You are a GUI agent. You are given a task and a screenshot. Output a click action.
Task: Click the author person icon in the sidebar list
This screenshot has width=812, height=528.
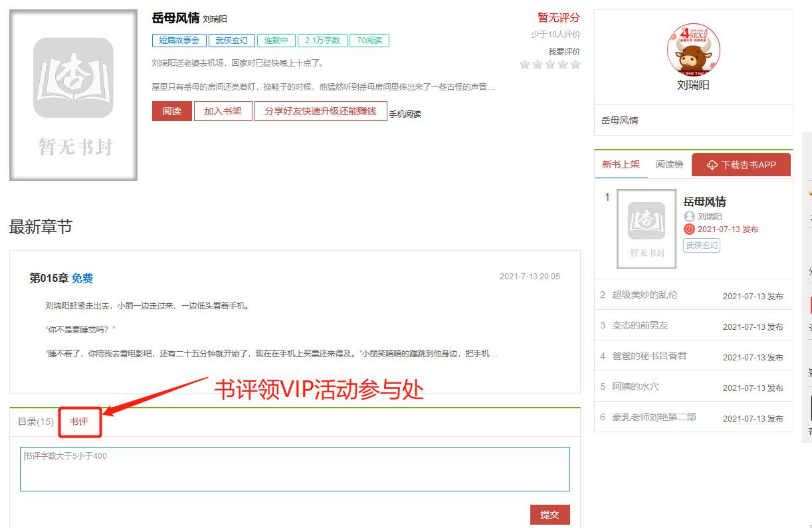coord(689,217)
